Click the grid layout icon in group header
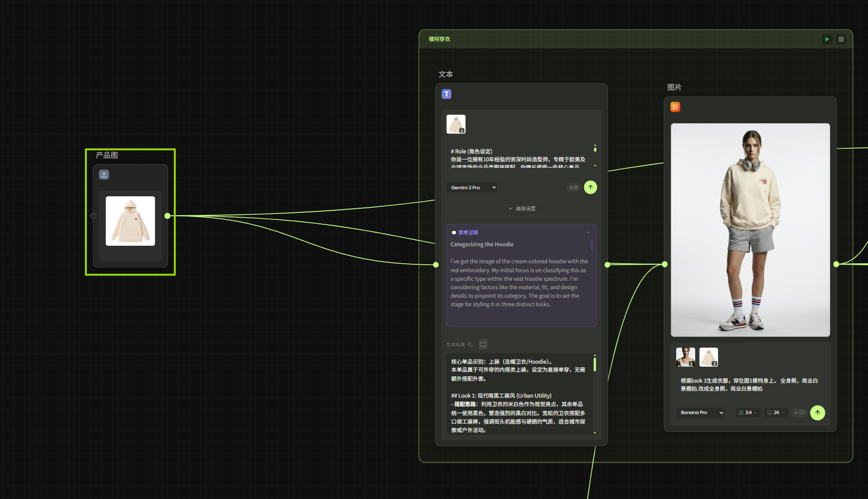The image size is (868, 499). click(x=841, y=39)
